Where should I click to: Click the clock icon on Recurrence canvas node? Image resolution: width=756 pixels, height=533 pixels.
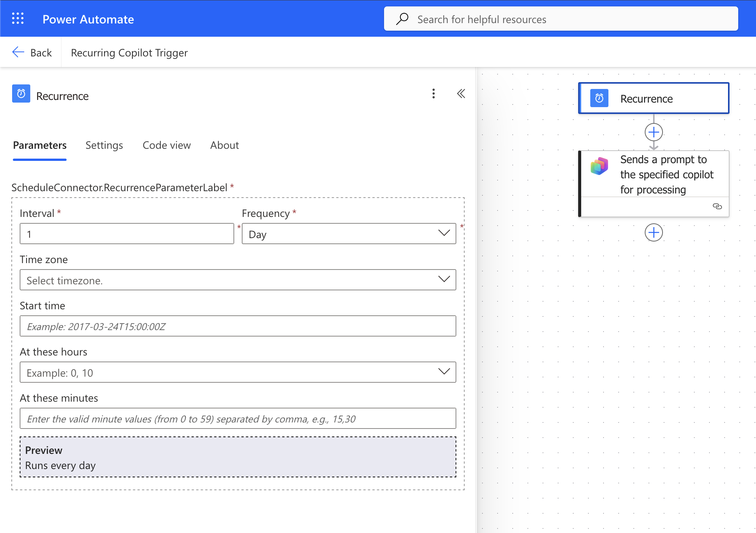[x=599, y=98]
